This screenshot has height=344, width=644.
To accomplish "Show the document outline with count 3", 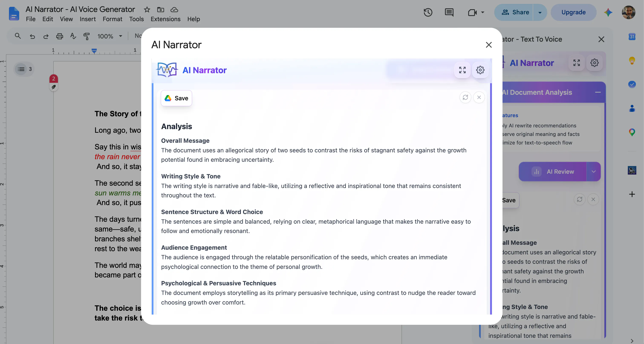I will [24, 69].
